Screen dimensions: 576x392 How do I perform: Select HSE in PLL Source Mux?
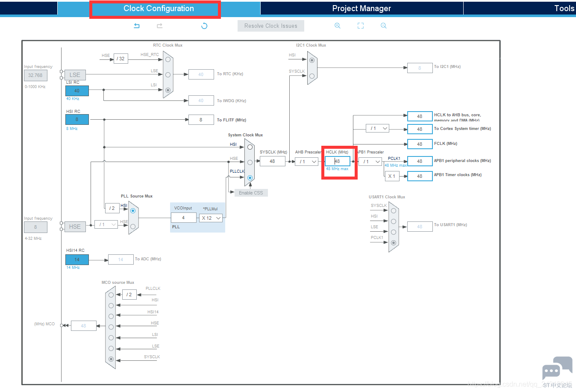[x=133, y=226]
